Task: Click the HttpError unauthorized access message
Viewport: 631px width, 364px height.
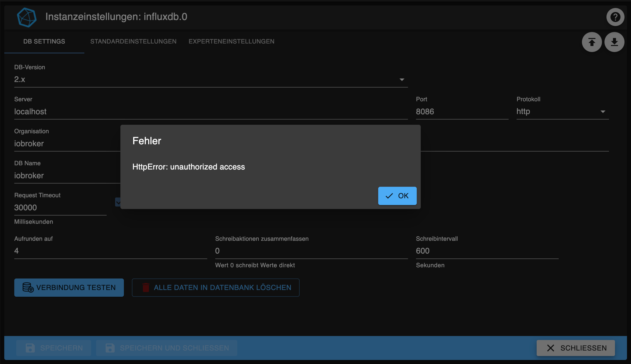Action: [x=188, y=167]
